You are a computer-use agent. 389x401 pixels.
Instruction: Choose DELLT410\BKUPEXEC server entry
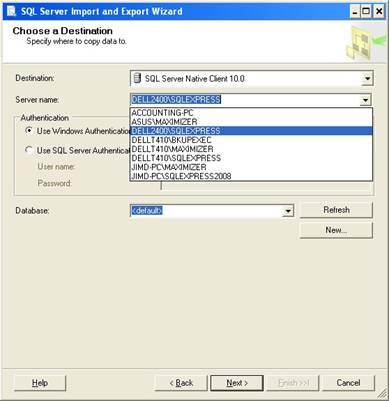tap(251, 140)
